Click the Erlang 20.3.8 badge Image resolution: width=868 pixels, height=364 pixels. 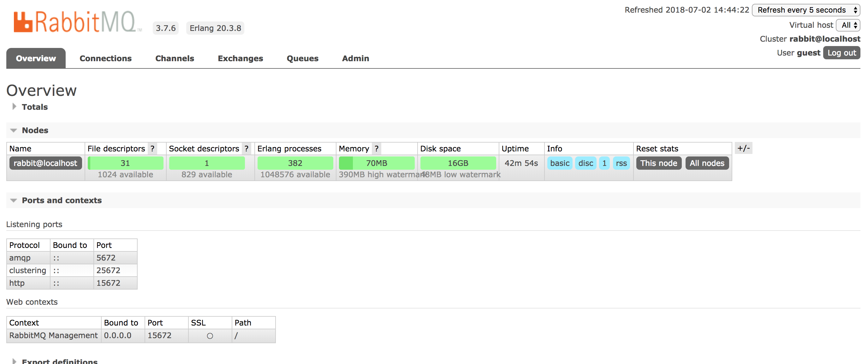pos(215,28)
